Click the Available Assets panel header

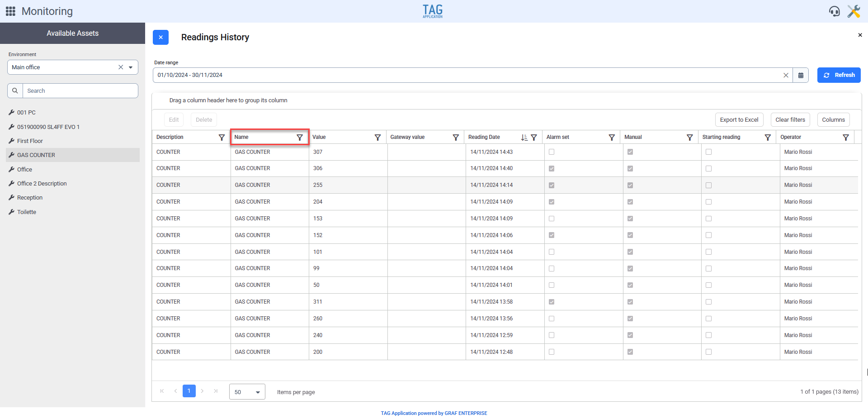[72, 33]
